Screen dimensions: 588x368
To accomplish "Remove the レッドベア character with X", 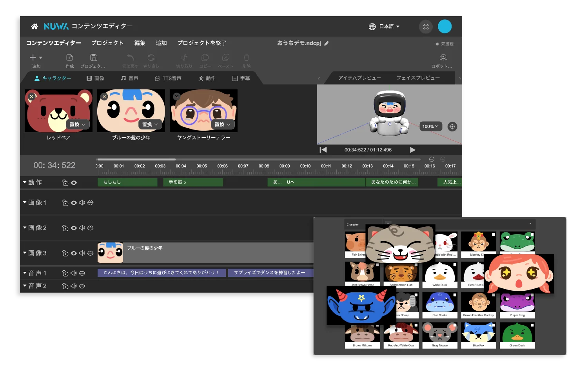I will [32, 97].
